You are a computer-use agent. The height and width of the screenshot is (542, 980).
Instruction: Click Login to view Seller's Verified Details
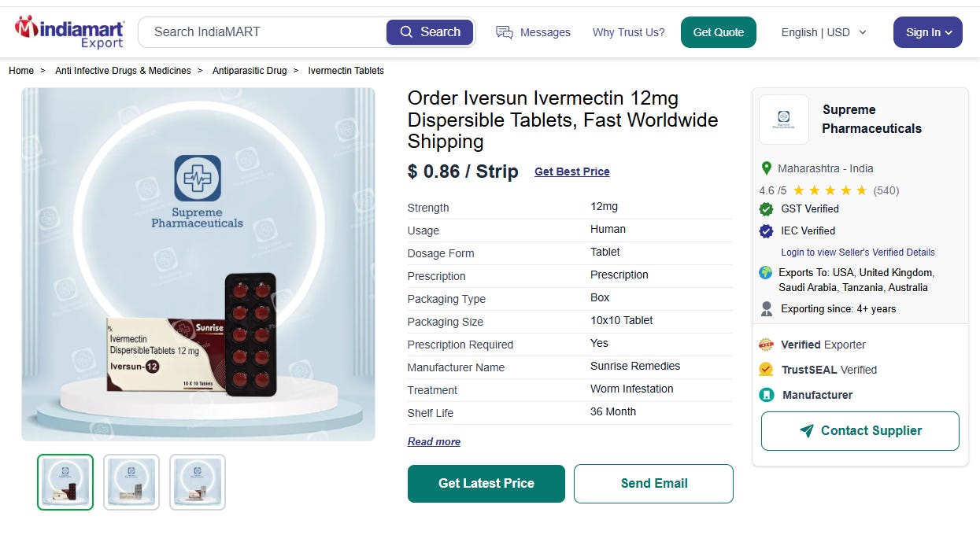coord(858,253)
